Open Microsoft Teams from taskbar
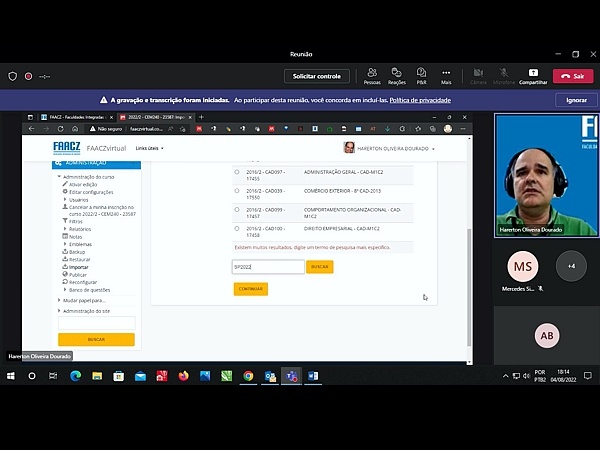The width and height of the screenshot is (600, 450). click(x=291, y=376)
